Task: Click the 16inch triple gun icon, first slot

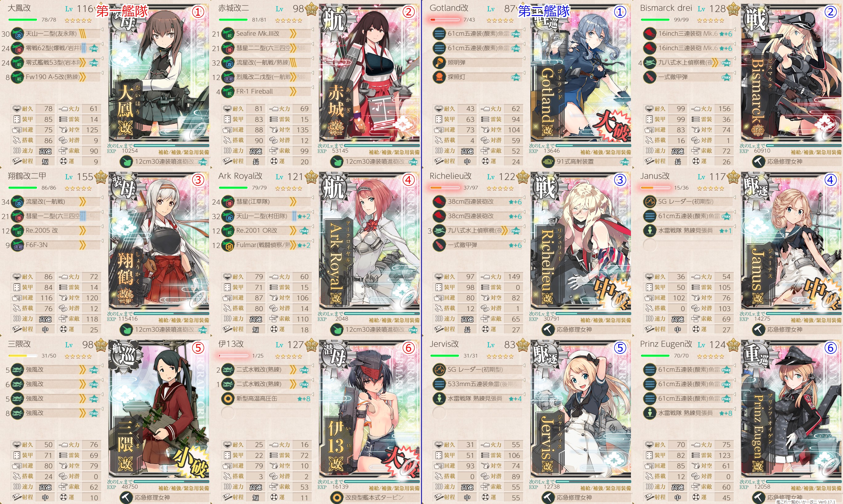Action: pyautogui.click(x=649, y=34)
